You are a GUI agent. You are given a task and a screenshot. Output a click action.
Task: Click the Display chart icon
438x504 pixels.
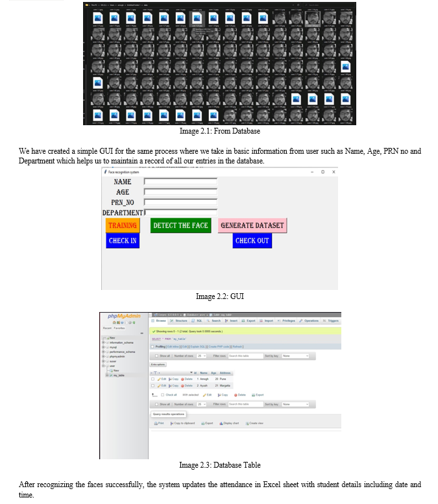click(221, 424)
